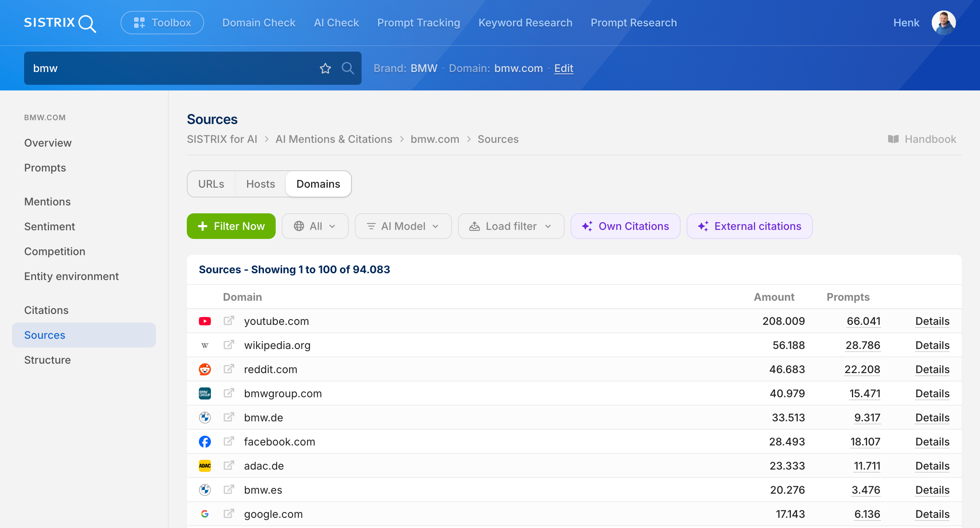Open google.com external link icon
This screenshot has height=528, width=980.
click(x=229, y=514)
